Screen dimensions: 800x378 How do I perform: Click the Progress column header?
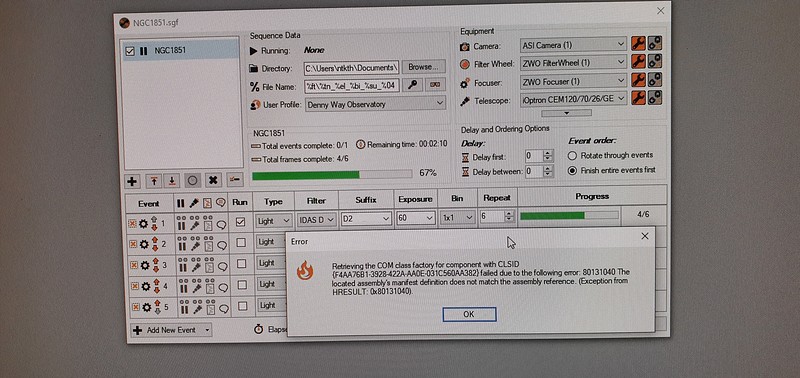pyautogui.click(x=592, y=196)
